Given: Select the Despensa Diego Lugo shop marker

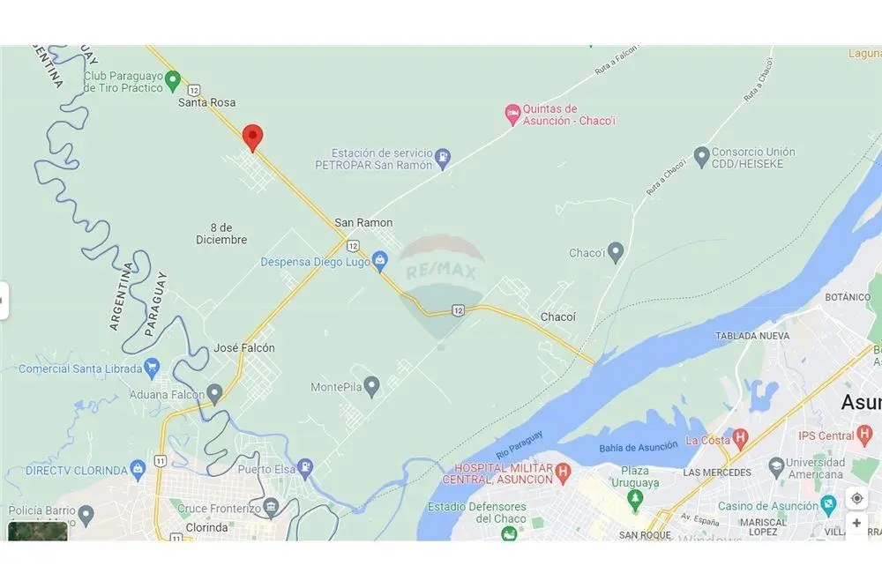Looking at the screenshot, I should pyautogui.click(x=380, y=262).
